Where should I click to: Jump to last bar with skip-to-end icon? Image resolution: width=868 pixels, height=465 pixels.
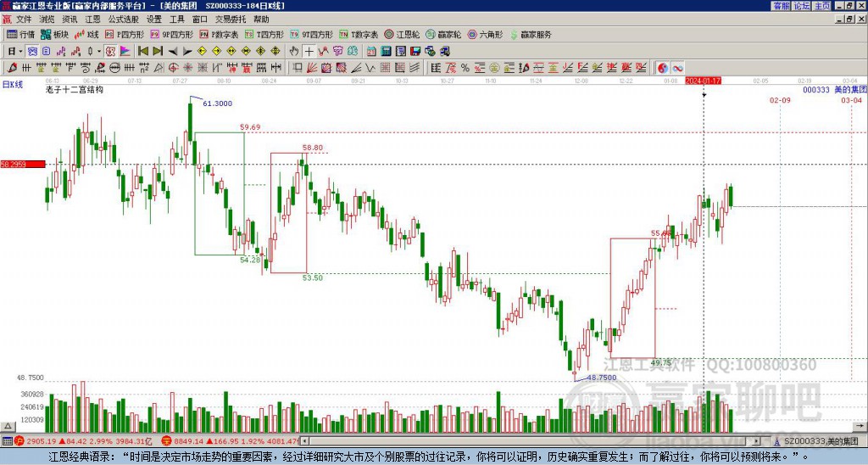pos(158,51)
